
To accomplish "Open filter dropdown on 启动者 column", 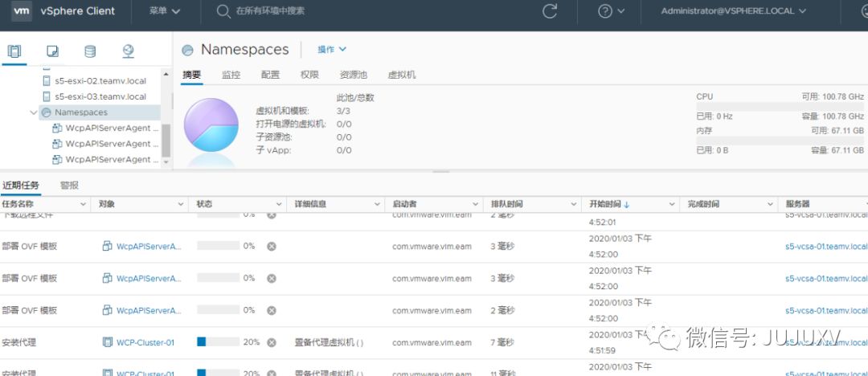I will coord(476,204).
